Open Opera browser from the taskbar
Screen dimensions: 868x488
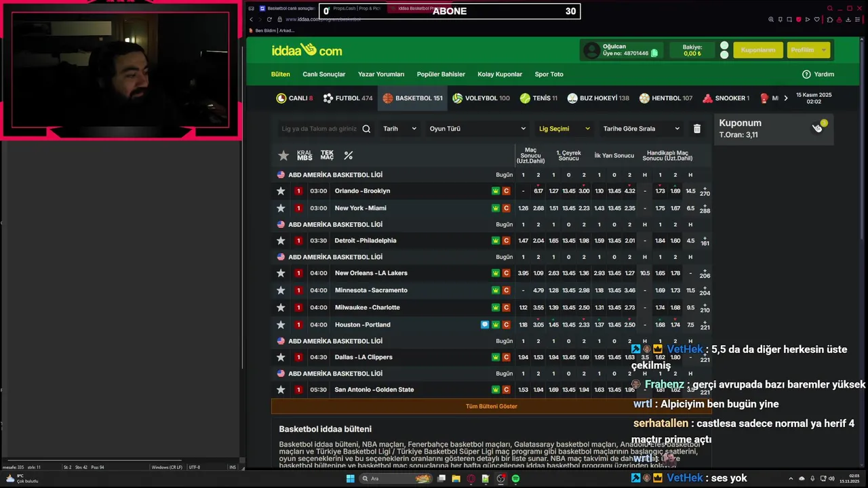click(x=471, y=479)
